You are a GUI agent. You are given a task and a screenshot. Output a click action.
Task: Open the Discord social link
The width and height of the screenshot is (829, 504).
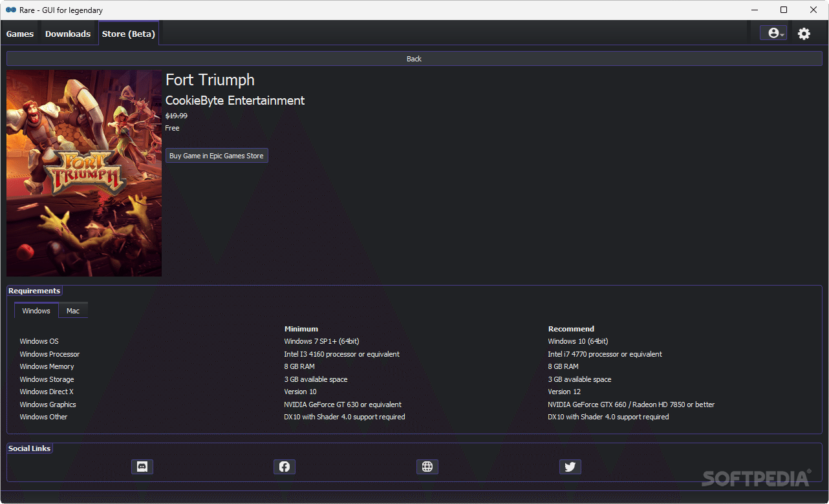(142, 467)
